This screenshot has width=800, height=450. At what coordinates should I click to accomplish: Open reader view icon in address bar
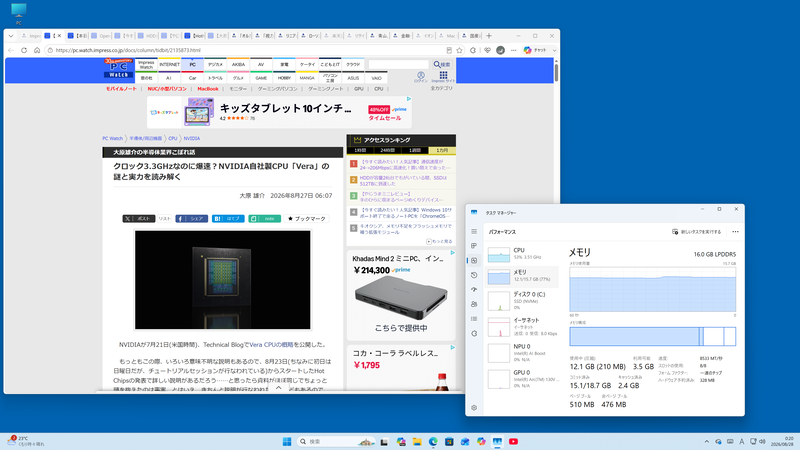point(449,50)
